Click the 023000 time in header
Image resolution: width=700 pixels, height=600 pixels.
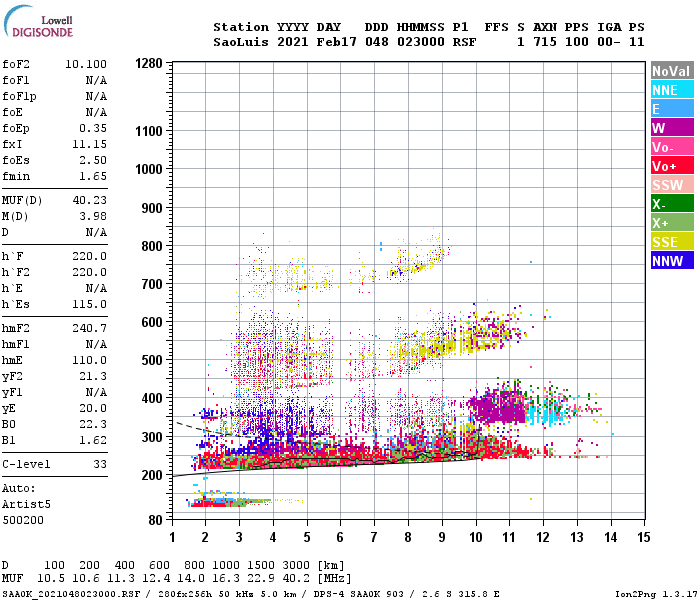(421, 42)
